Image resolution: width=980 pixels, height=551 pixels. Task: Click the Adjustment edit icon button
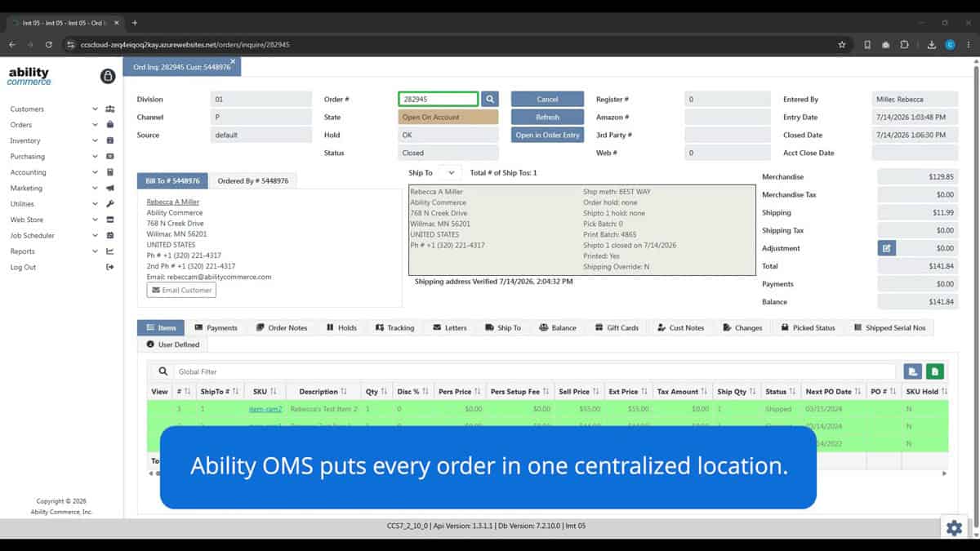pyautogui.click(x=887, y=248)
